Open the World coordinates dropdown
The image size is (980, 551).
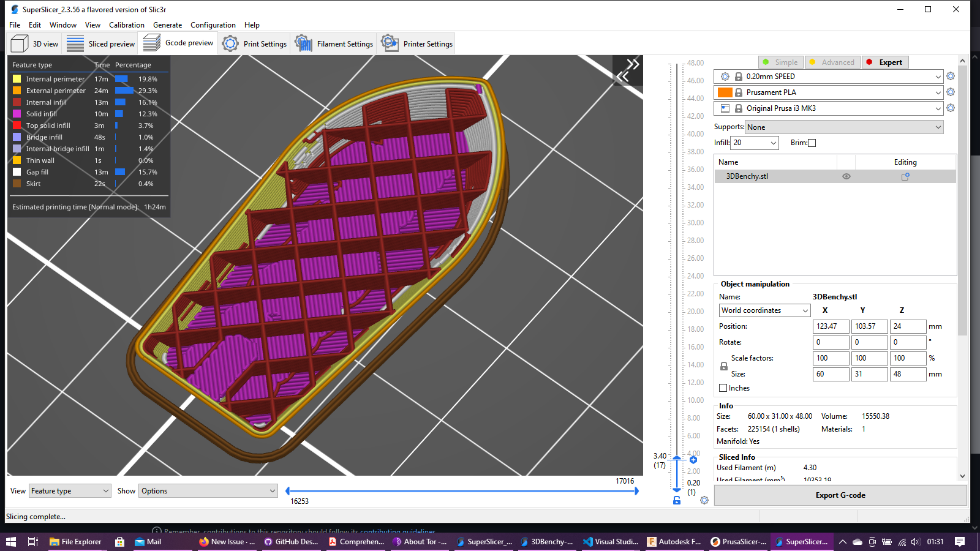pos(764,310)
